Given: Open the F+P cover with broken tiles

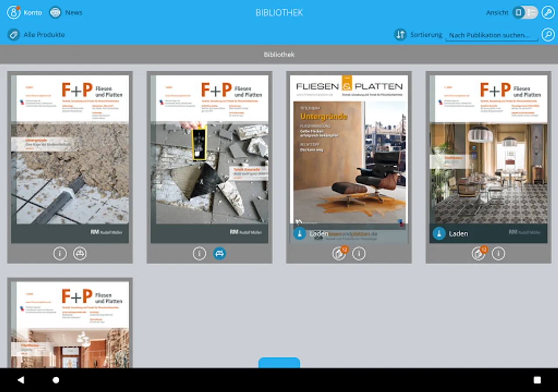Looking at the screenshot, I should tap(209, 159).
